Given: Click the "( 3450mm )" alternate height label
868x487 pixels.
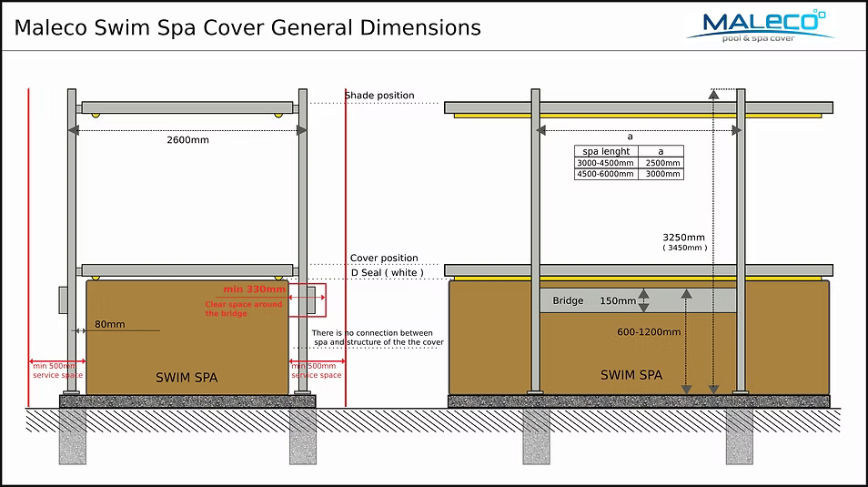Looking at the screenshot, I should coord(685,248).
